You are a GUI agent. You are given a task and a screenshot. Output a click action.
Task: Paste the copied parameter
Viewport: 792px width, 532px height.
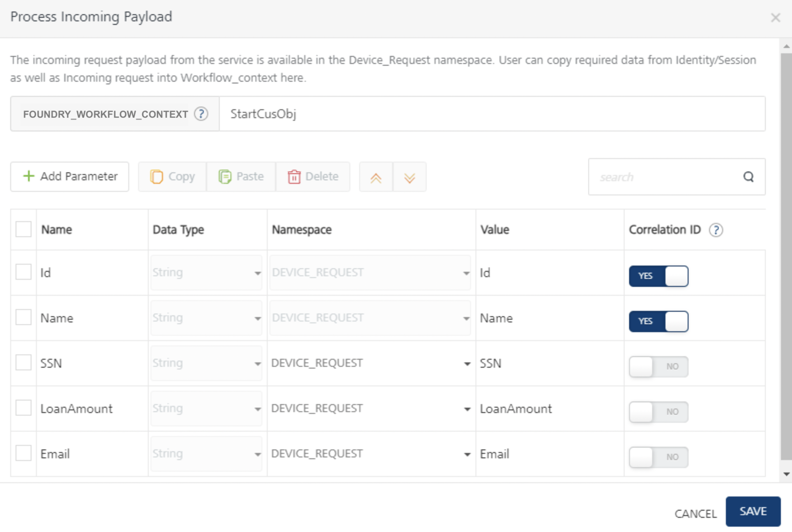(241, 177)
